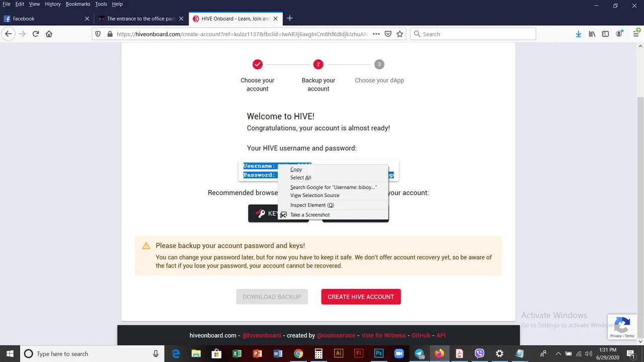
Task: Open the Firefox library icon
Action: click(592, 34)
